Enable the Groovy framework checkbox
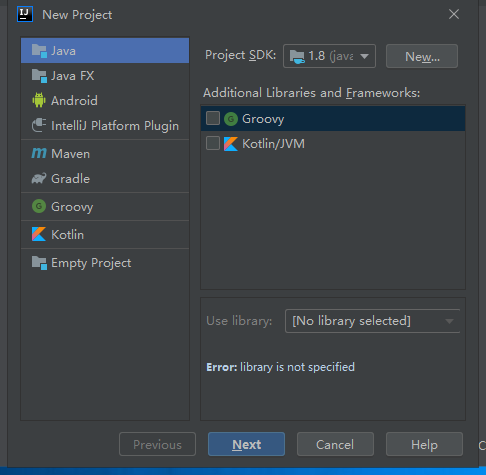Screen dimensions: 486x475 [x=213, y=118]
